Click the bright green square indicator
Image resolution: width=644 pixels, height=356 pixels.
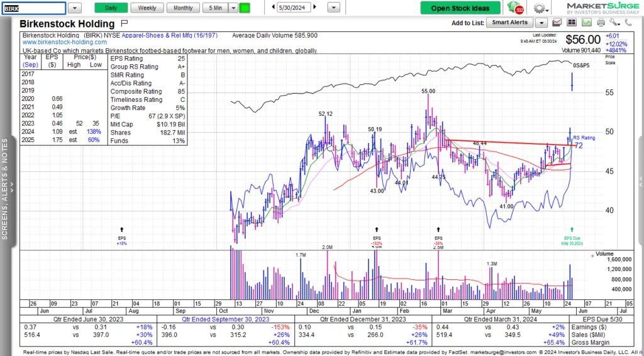[245, 8]
